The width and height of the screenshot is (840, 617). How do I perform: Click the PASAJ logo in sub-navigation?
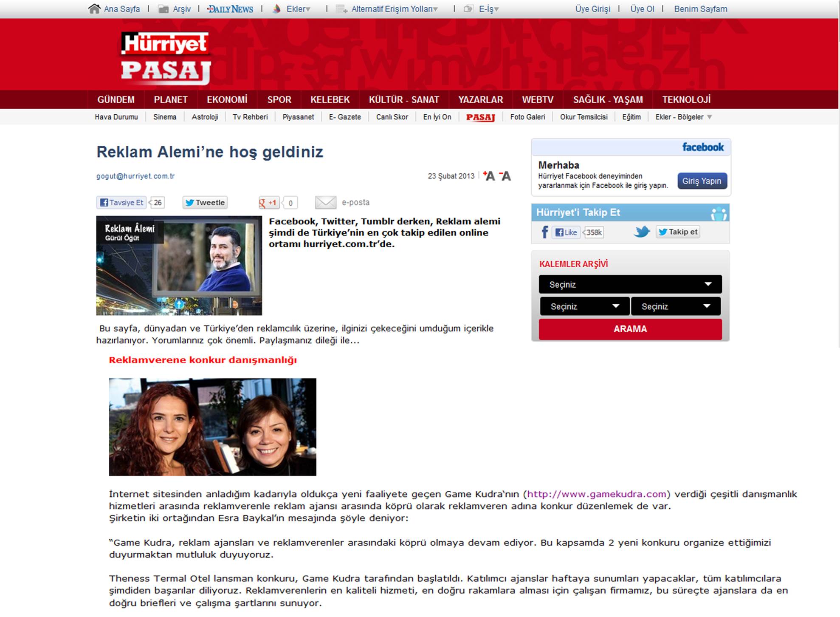tap(481, 117)
